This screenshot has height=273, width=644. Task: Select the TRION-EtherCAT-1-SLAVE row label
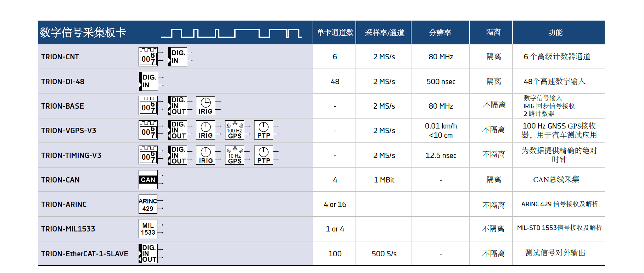click(x=85, y=254)
